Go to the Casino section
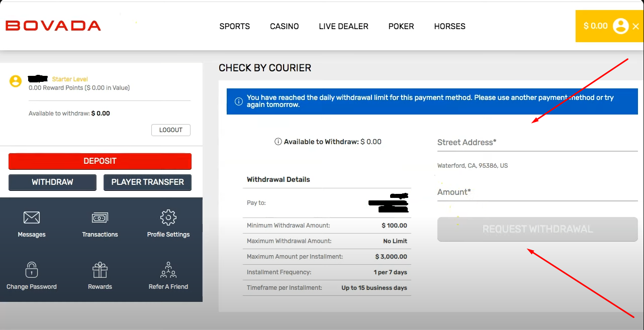 [x=284, y=27]
